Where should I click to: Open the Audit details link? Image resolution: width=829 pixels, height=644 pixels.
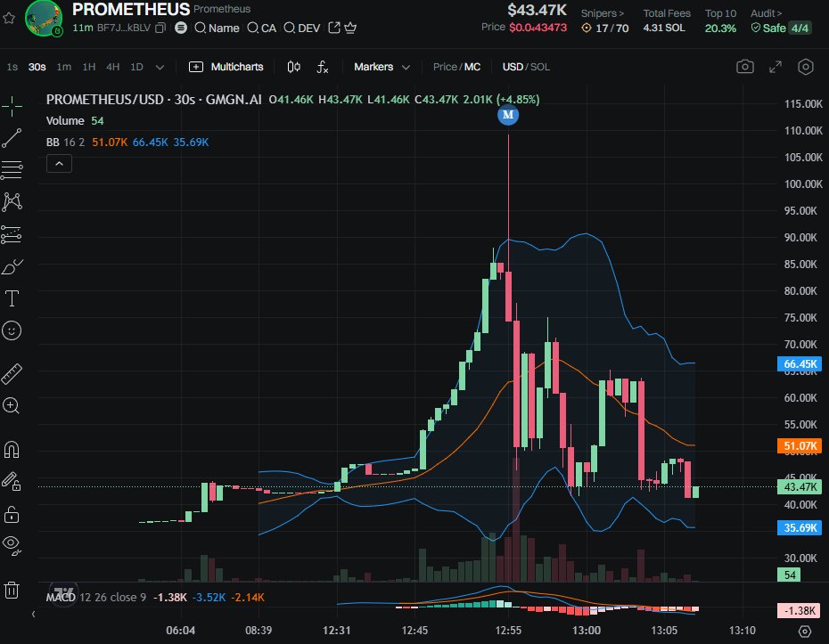pyautogui.click(x=766, y=13)
